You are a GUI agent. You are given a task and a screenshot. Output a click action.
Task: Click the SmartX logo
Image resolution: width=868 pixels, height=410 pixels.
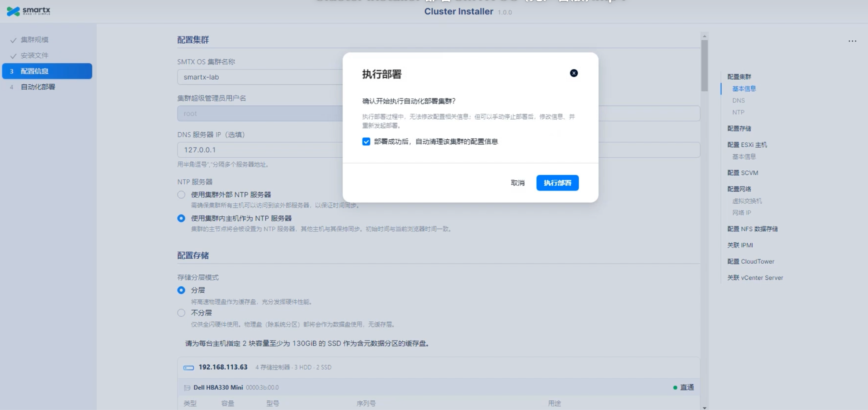(x=28, y=11)
